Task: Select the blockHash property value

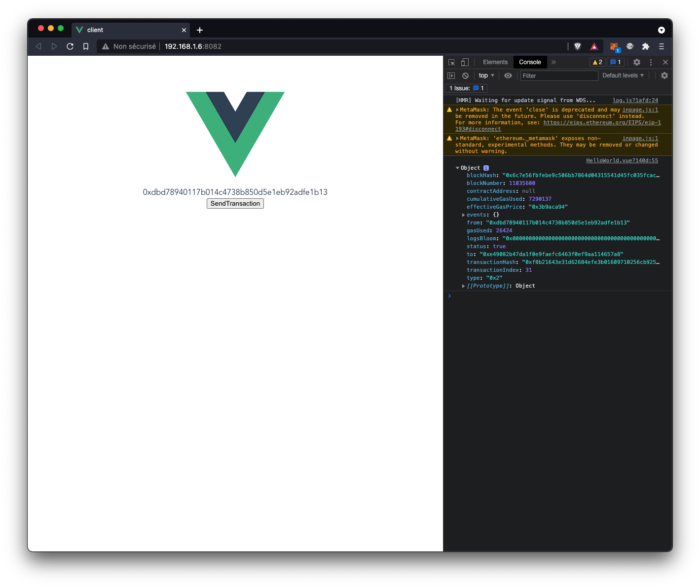Action: pyautogui.click(x=581, y=176)
